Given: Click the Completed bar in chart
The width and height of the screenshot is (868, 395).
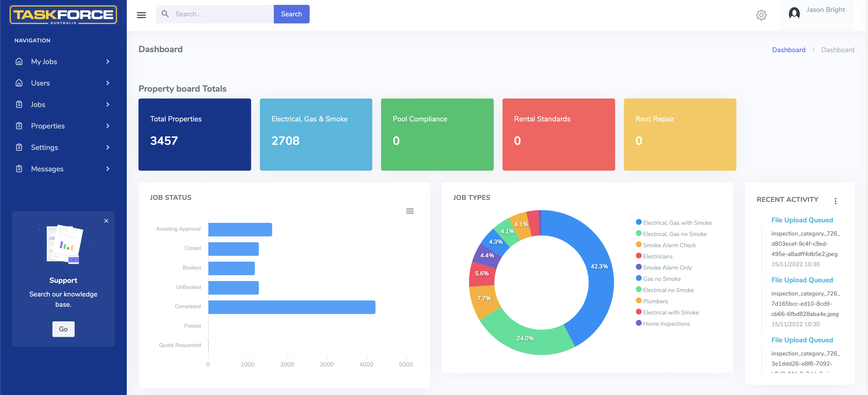Looking at the screenshot, I should pos(291,307).
